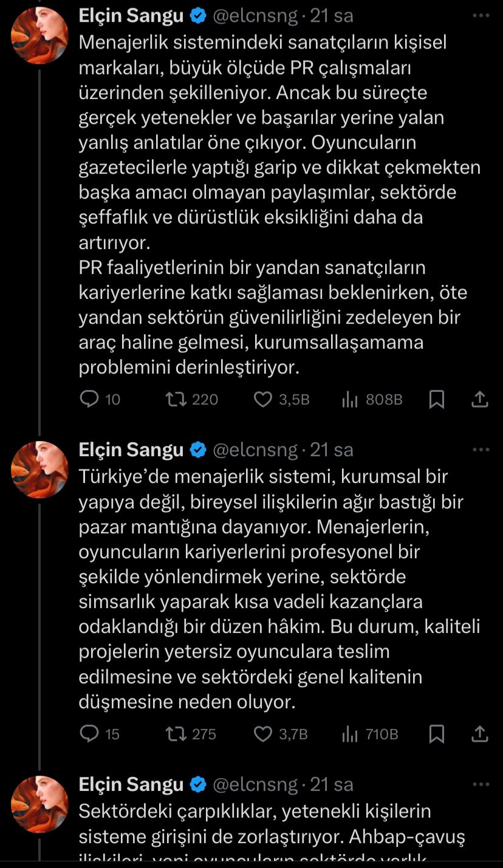This screenshot has height=868, width=503.
Task: Open more options on the second tweet
Action: (x=481, y=450)
